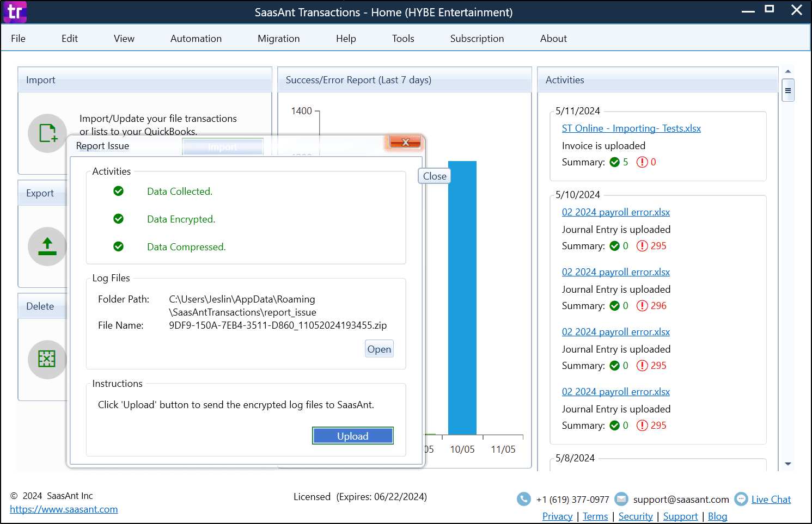Click the +1 (619) 377-0977 phone number
The image size is (812, 524).
[573, 500]
